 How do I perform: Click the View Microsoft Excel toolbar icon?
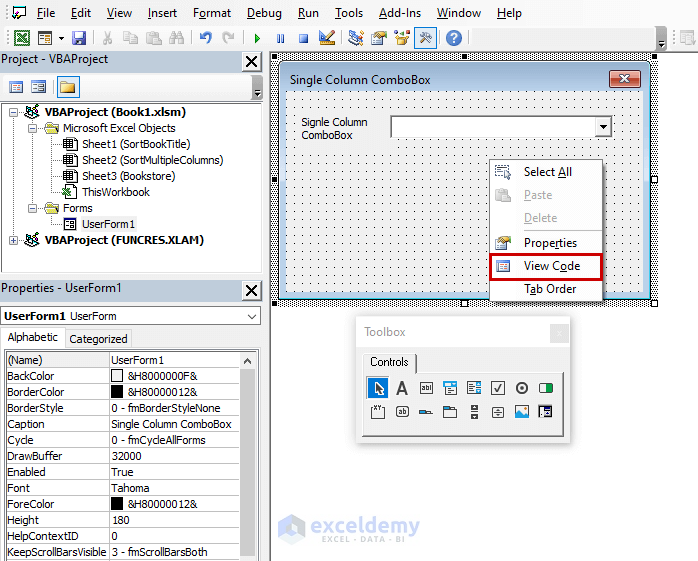[22, 38]
